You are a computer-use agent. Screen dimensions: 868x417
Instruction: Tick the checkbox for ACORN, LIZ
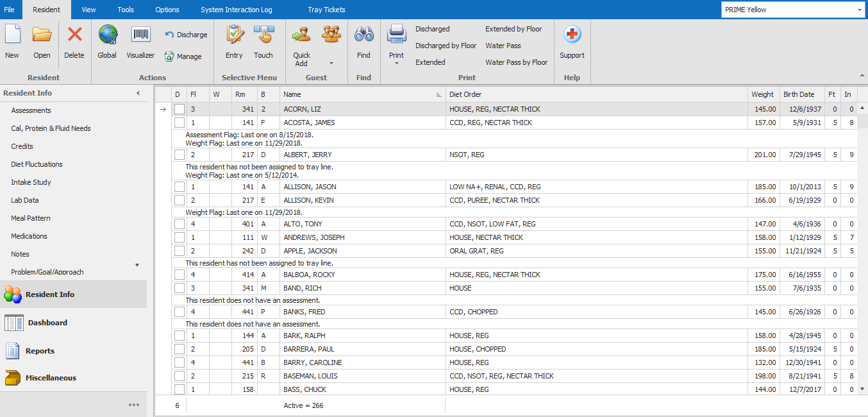point(179,109)
